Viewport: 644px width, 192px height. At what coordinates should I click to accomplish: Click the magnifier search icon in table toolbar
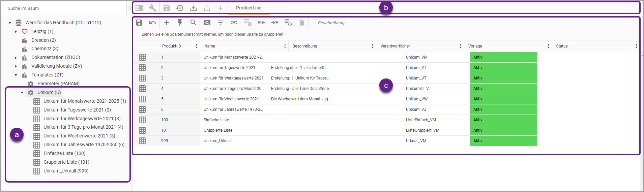click(x=193, y=23)
